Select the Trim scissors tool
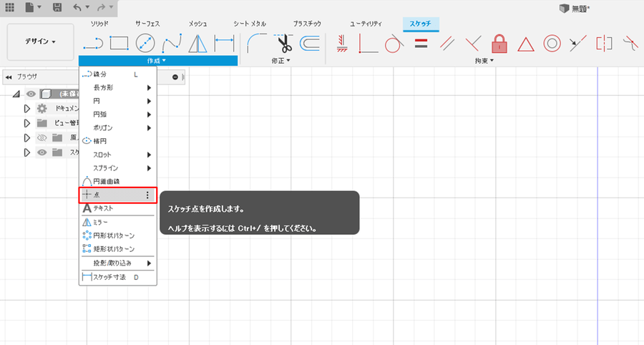This screenshot has height=345, width=644. (283, 43)
